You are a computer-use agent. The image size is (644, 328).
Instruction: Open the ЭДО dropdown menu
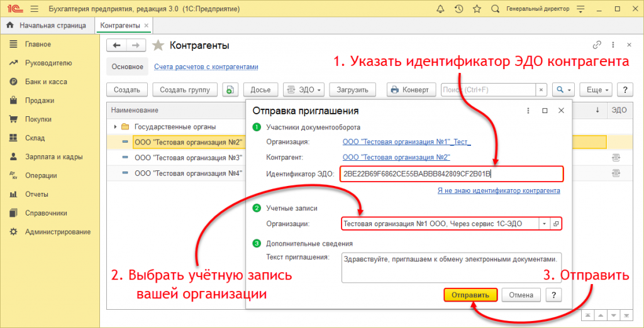pos(304,89)
